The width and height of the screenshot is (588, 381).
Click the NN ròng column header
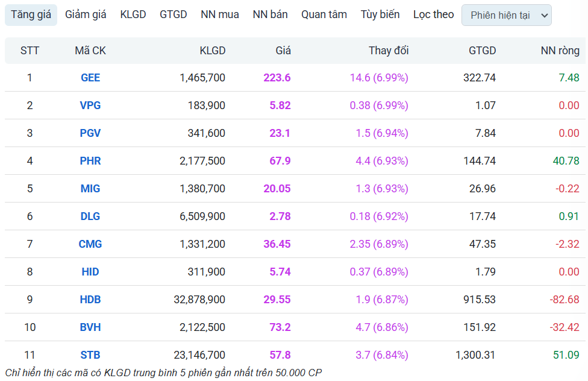560,51
